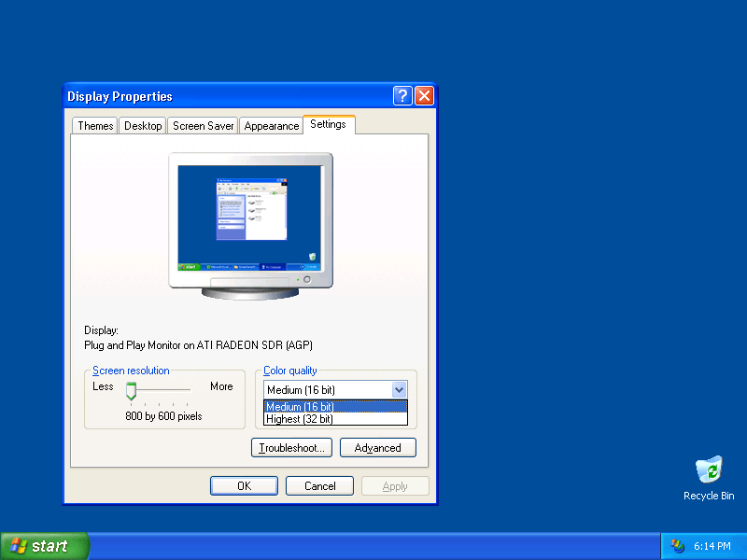Confirm settings with the OK button
Image resolution: width=747 pixels, height=560 pixels.
pos(243,485)
